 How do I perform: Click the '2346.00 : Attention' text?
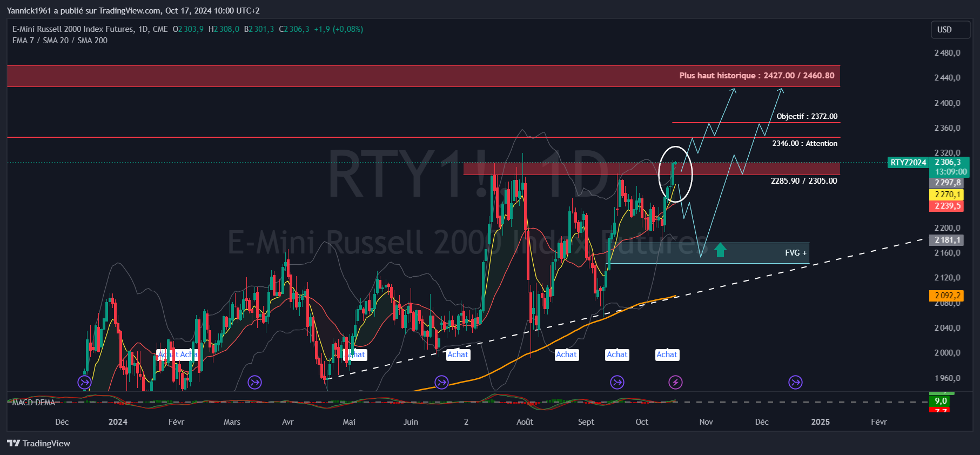(804, 143)
